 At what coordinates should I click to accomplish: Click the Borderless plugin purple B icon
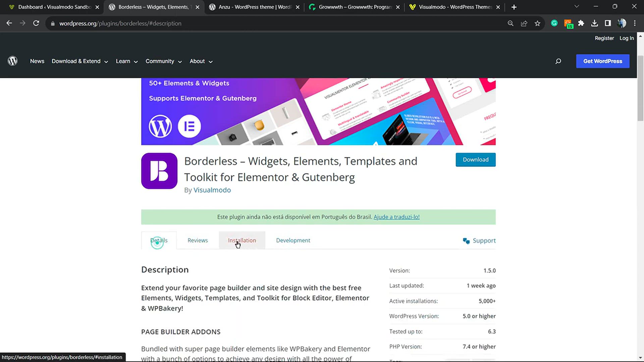[x=159, y=171]
